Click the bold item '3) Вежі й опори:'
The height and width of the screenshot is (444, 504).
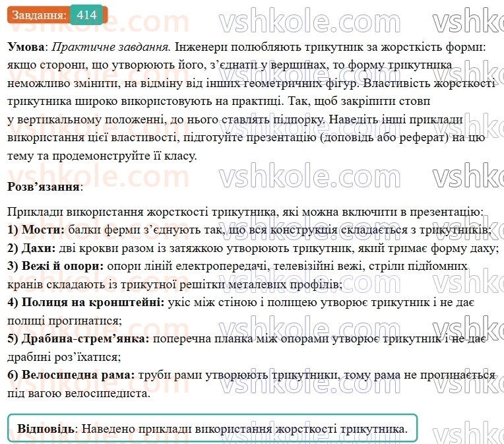coord(55,267)
